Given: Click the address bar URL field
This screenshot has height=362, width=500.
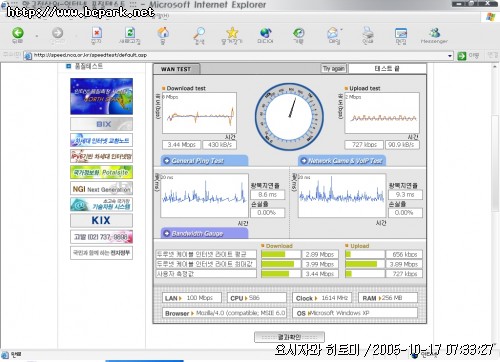Looking at the screenshot, I should click(238, 55).
